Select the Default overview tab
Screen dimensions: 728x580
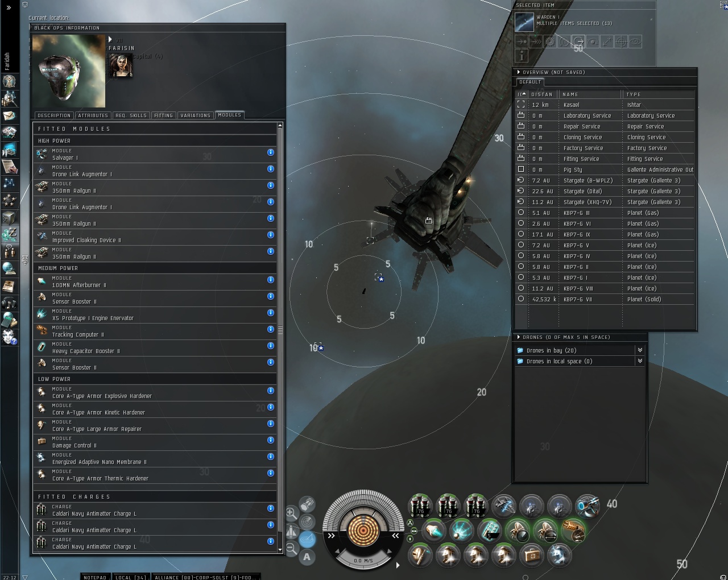[x=530, y=82]
